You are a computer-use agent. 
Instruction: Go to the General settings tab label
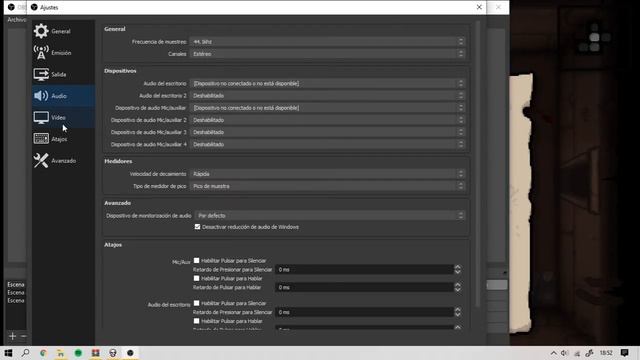coord(61,31)
